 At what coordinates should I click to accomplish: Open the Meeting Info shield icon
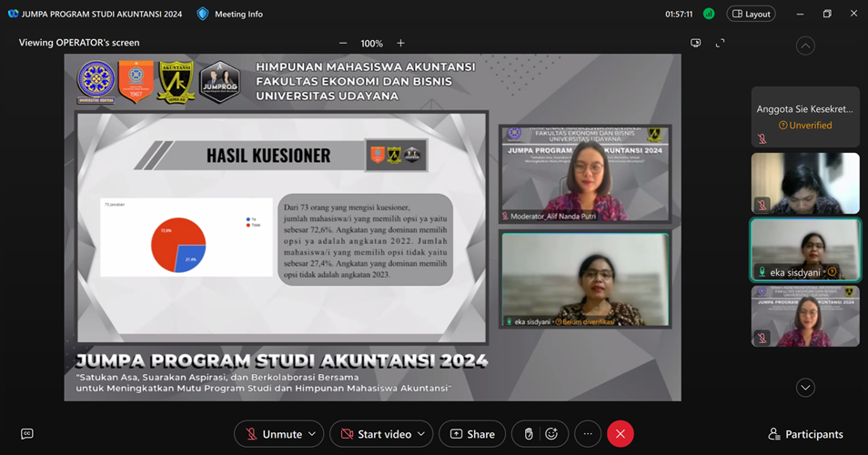click(x=203, y=14)
